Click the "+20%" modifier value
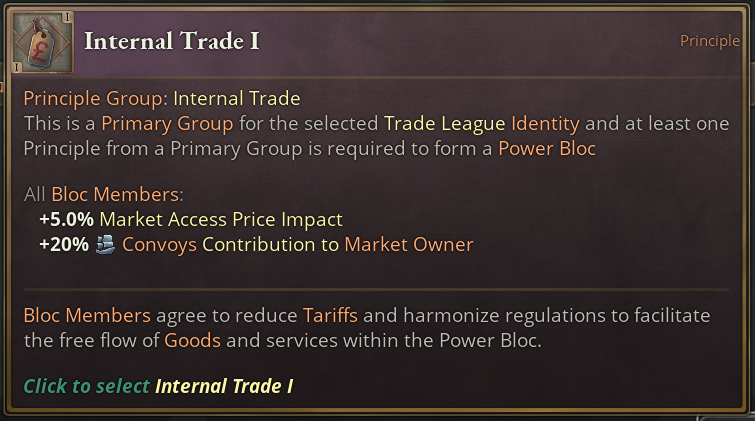 [64, 244]
